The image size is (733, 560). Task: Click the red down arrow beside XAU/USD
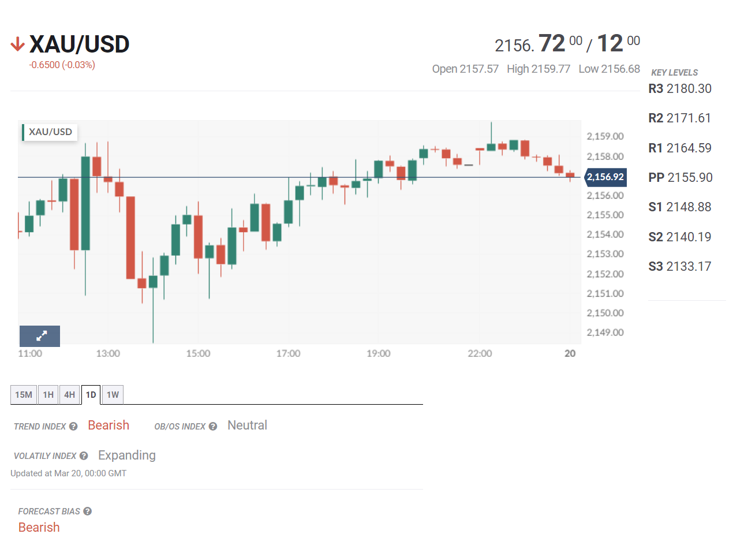click(x=17, y=44)
